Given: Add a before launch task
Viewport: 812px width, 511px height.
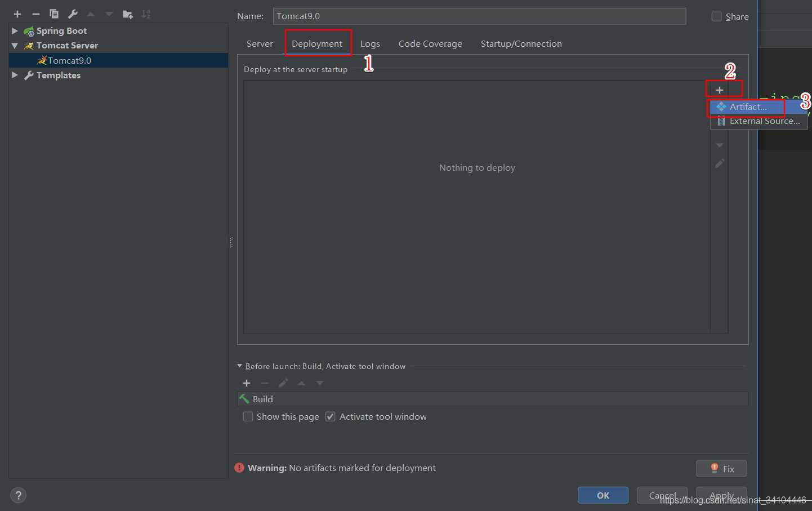Looking at the screenshot, I should click(247, 383).
